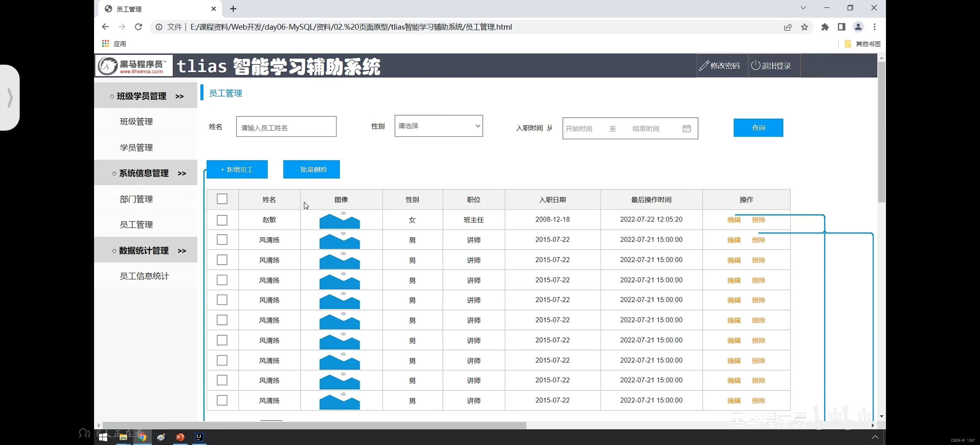Open IntelliJ IDEA from the taskbar
980x445 pixels.
point(199,437)
